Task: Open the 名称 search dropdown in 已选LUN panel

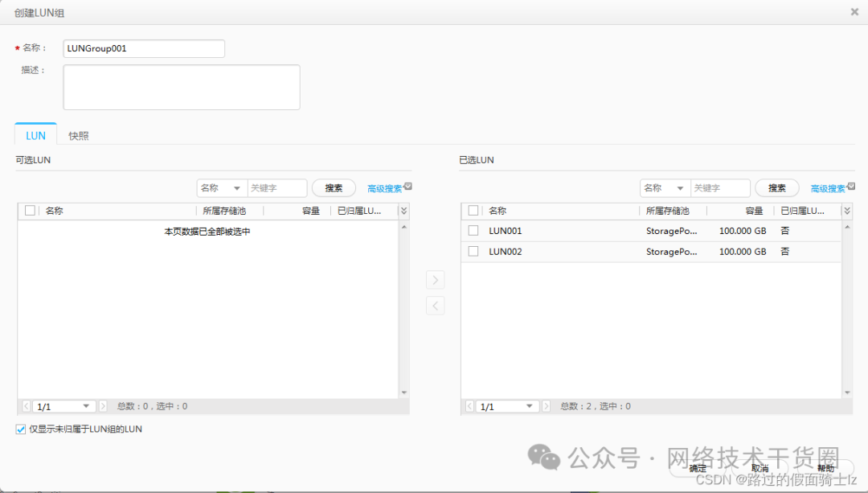Action: [664, 187]
